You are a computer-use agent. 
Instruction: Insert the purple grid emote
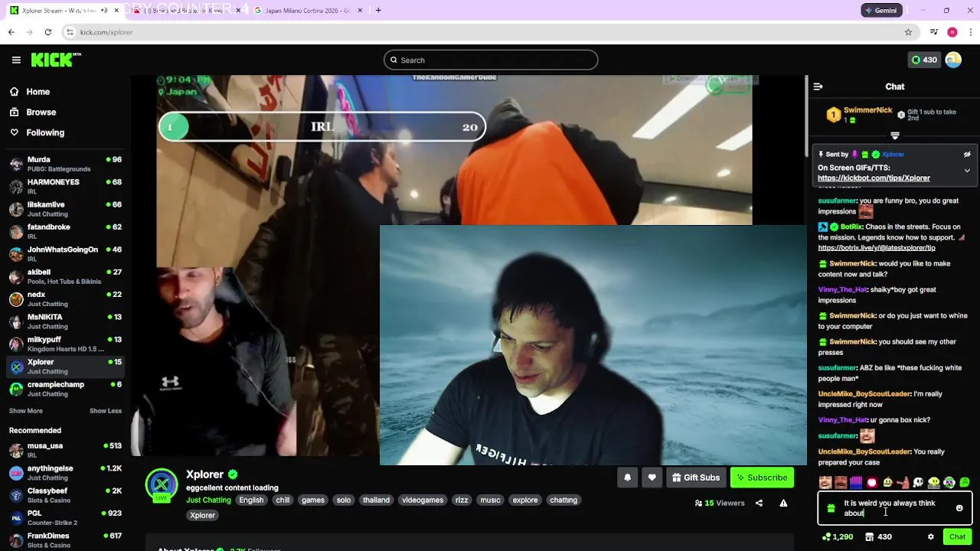[x=856, y=483]
